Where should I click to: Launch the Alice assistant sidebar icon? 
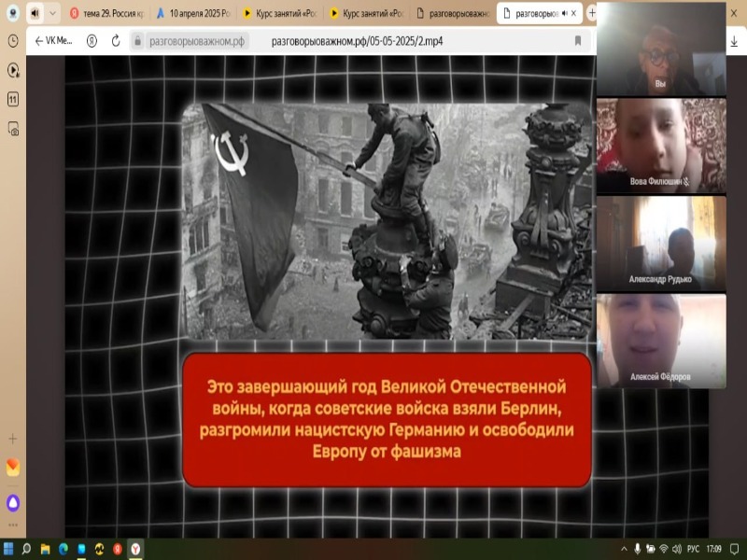(13, 503)
